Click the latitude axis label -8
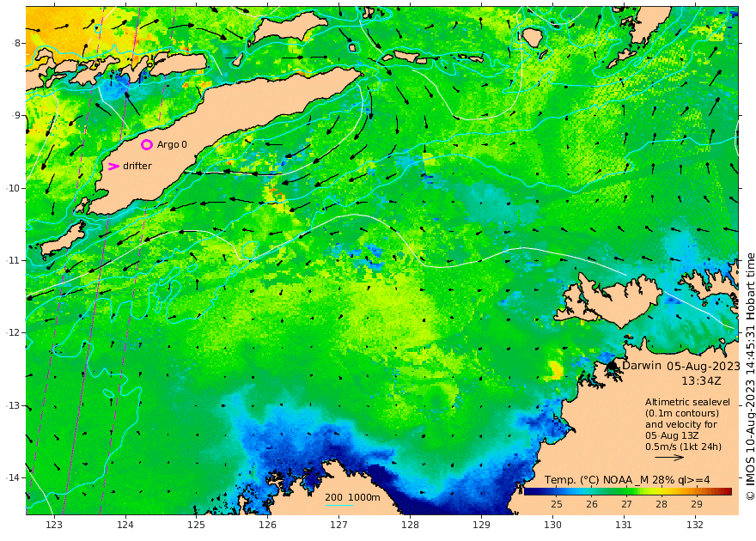This screenshot has height=541, width=756. click(16, 43)
